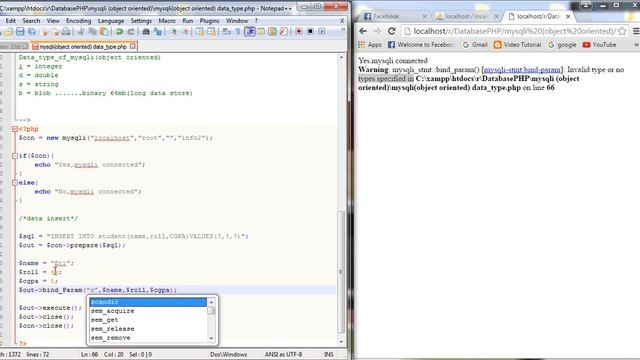
Task: Start macro recording with red record icon
Action: [299, 31]
